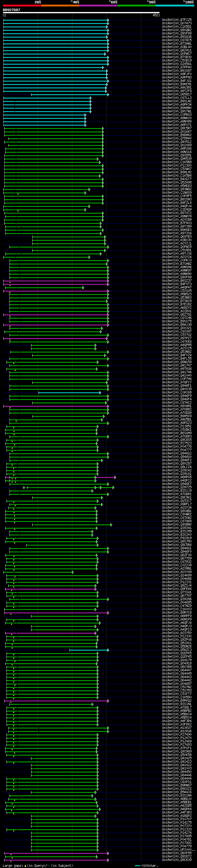The height and width of the screenshot is (868, 197).
Task: Click the cyan alignment bar for C0H168
Action: coord(69,393)
